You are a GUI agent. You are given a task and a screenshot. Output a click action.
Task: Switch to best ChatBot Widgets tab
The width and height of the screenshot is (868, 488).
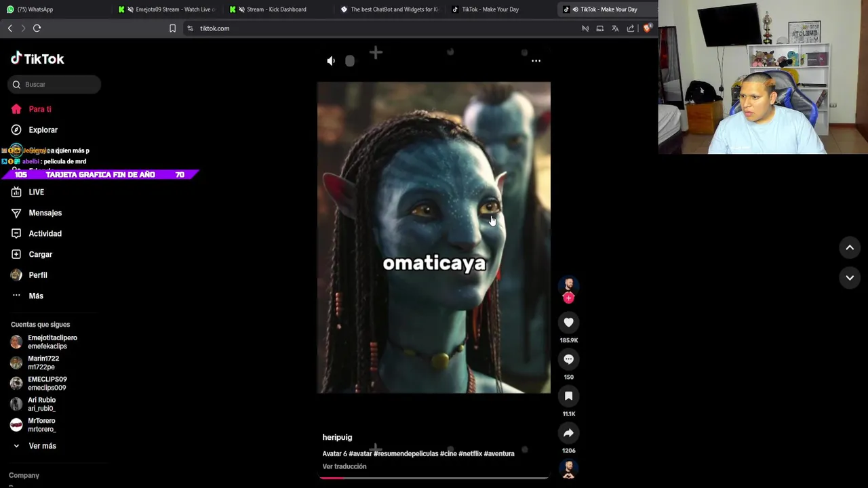pyautogui.click(x=389, y=9)
